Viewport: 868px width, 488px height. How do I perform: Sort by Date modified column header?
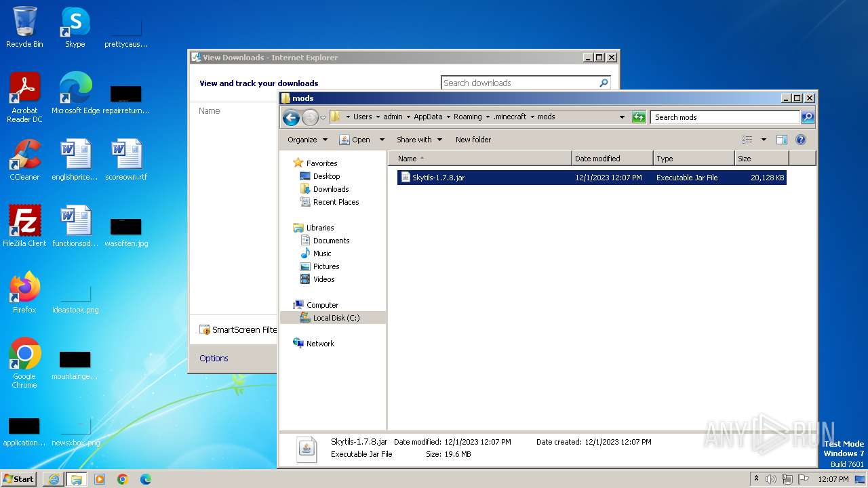[613, 159]
